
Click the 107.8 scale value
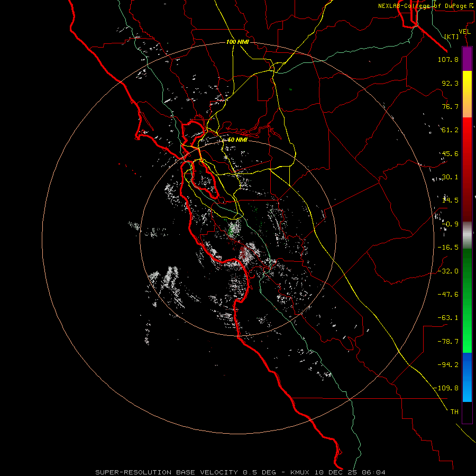coord(448,59)
